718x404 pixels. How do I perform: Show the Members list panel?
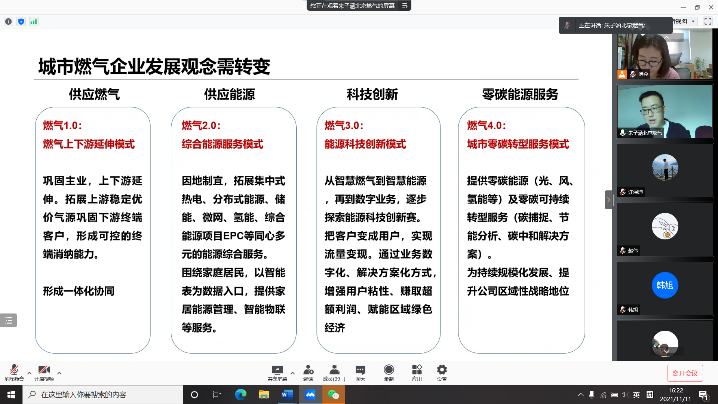click(x=332, y=370)
